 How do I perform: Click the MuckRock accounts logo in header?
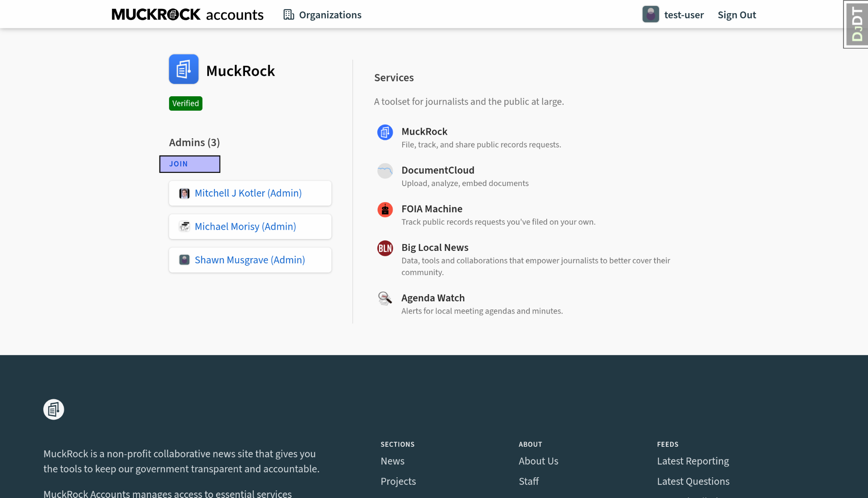[x=187, y=14]
